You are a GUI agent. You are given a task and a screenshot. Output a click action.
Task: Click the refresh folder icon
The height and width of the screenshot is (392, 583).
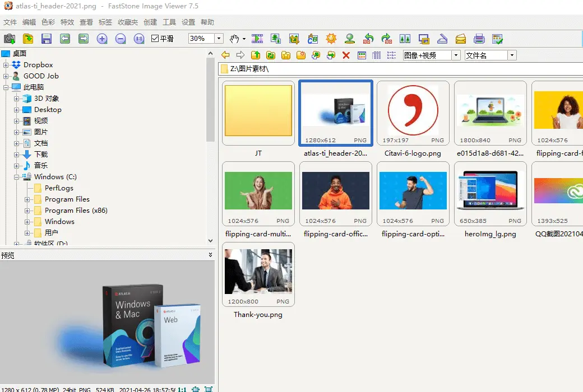[x=271, y=55]
